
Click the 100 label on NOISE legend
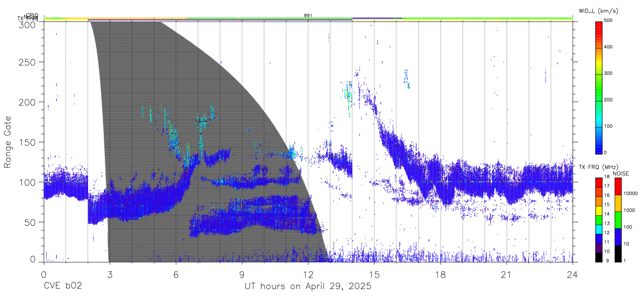point(628,227)
